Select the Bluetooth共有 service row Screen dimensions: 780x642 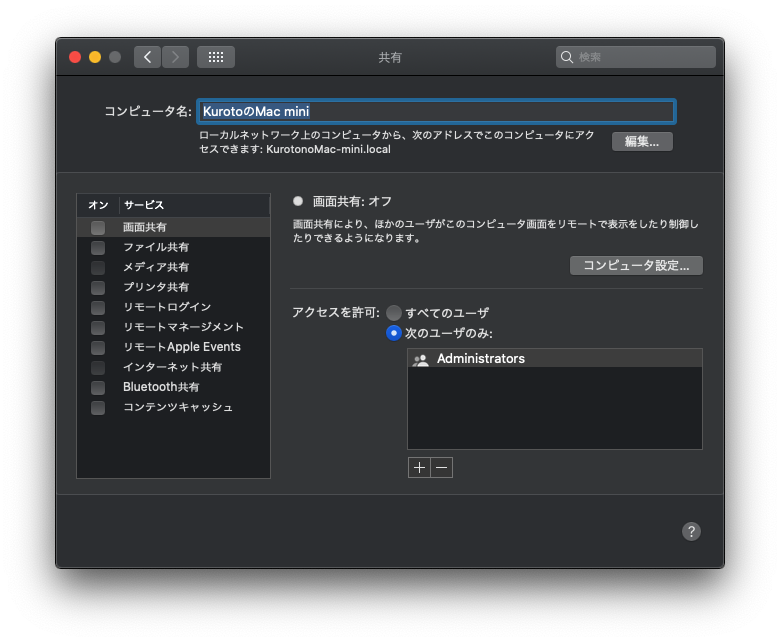[x=174, y=387]
